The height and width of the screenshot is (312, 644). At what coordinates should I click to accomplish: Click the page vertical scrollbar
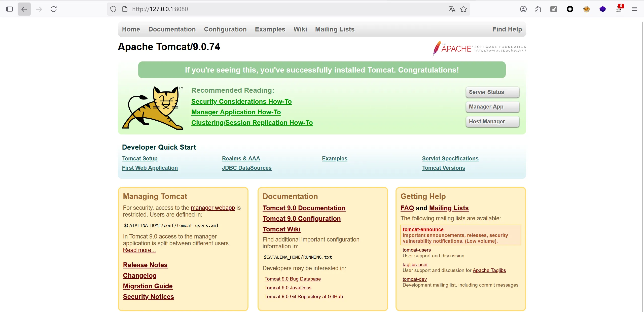(x=642, y=151)
